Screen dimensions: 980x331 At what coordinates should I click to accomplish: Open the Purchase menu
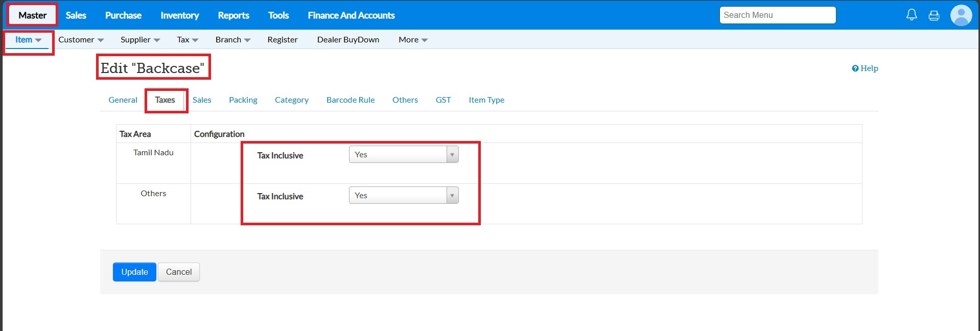[123, 15]
